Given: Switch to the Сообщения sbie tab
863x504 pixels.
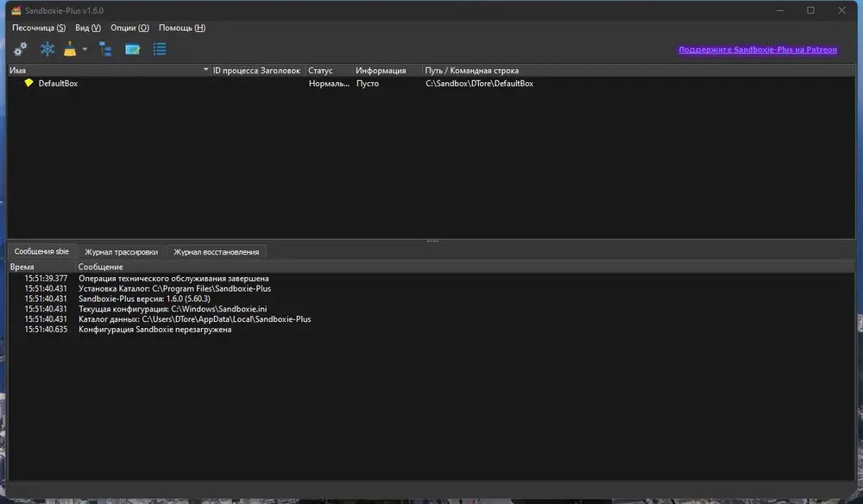Looking at the screenshot, I should [x=41, y=251].
